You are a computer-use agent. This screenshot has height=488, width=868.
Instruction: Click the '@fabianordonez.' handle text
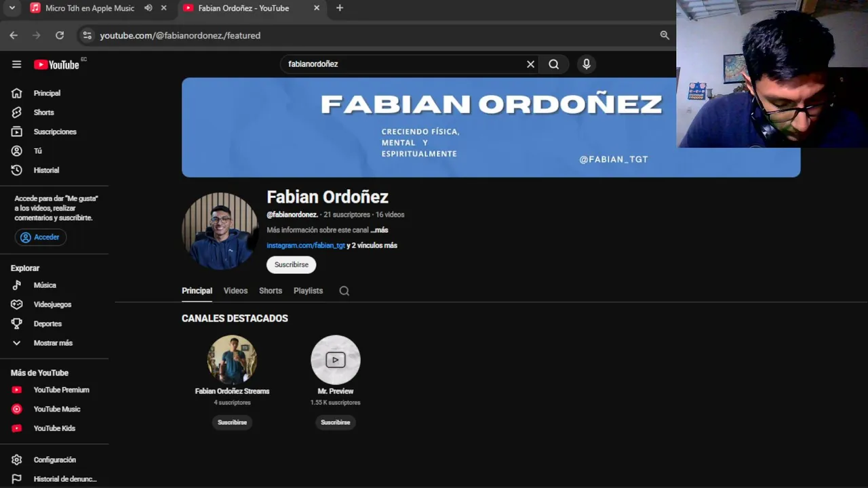pyautogui.click(x=292, y=215)
